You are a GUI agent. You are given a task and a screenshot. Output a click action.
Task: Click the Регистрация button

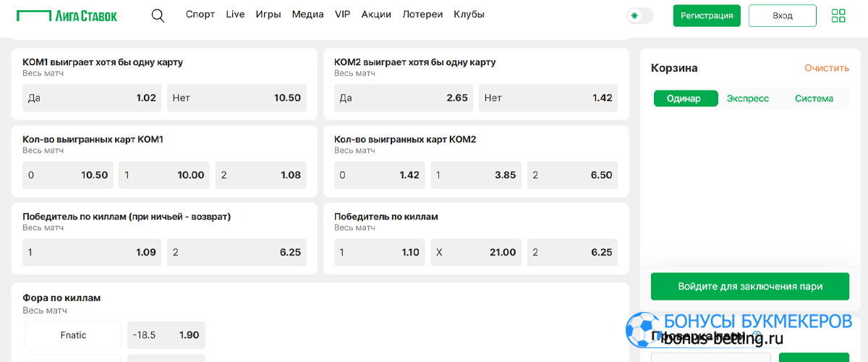pyautogui.click(x=707, y=15)
